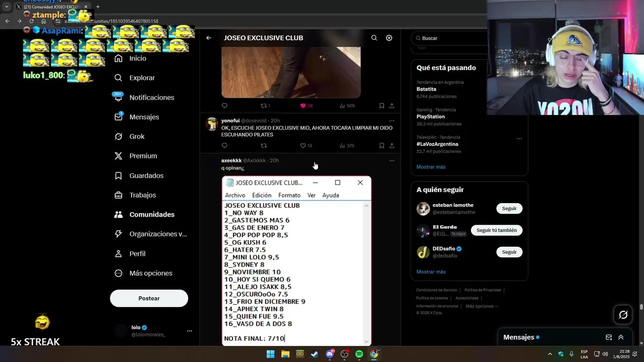Reply to yonofui's post
This screenshot has width=644, height=362.
point(224,145)
